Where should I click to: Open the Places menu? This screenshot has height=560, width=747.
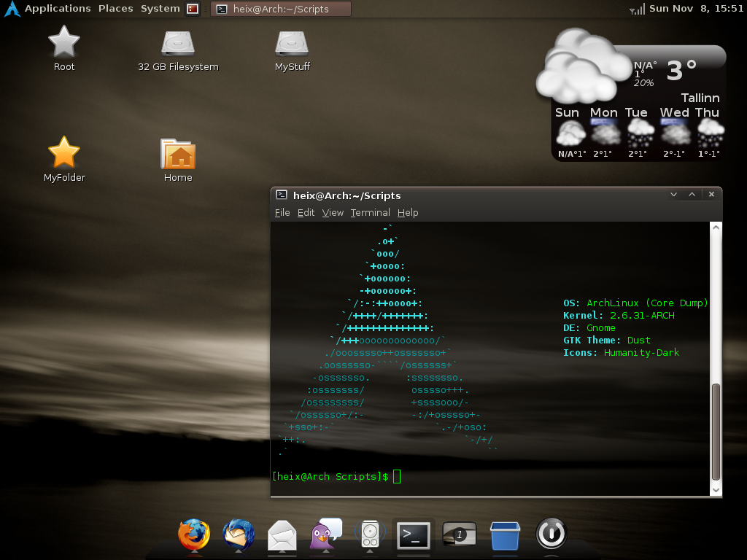pos(116,9)
